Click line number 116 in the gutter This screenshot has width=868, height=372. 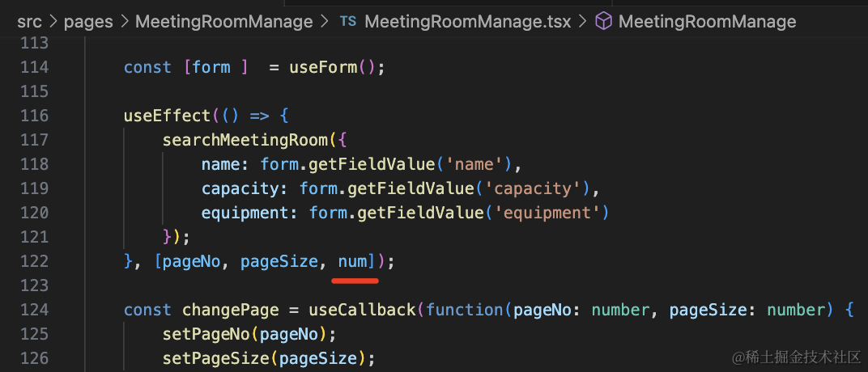pos(34,116)
